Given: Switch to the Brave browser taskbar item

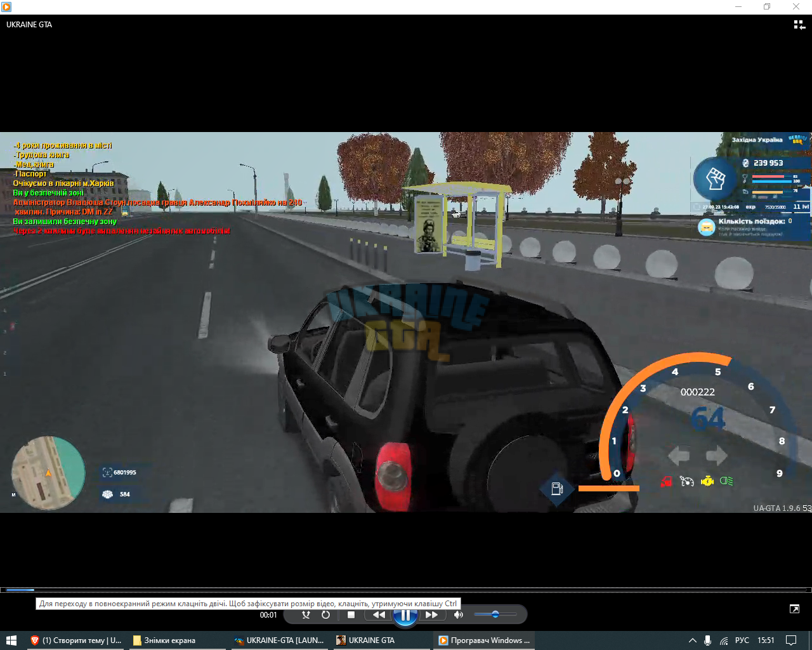Looking at the screenshot, I should (x=75, y=640).
